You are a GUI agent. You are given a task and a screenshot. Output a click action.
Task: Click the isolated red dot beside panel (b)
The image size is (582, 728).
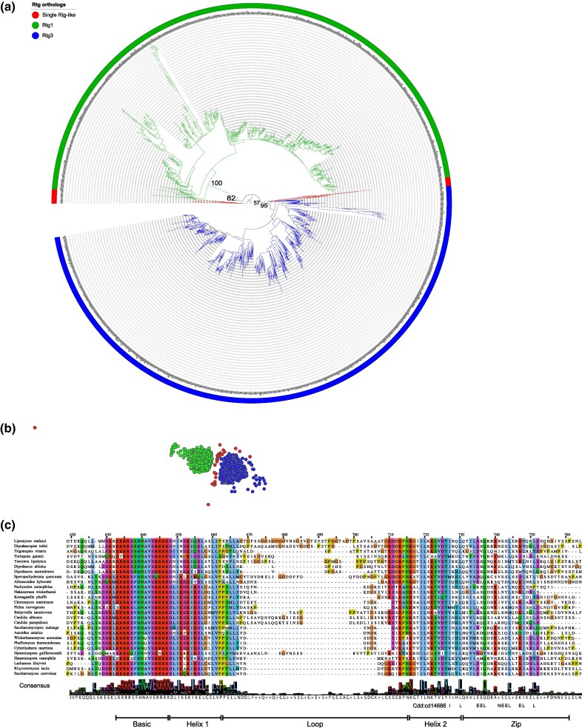pyautogui.click(x=36, y=427)
